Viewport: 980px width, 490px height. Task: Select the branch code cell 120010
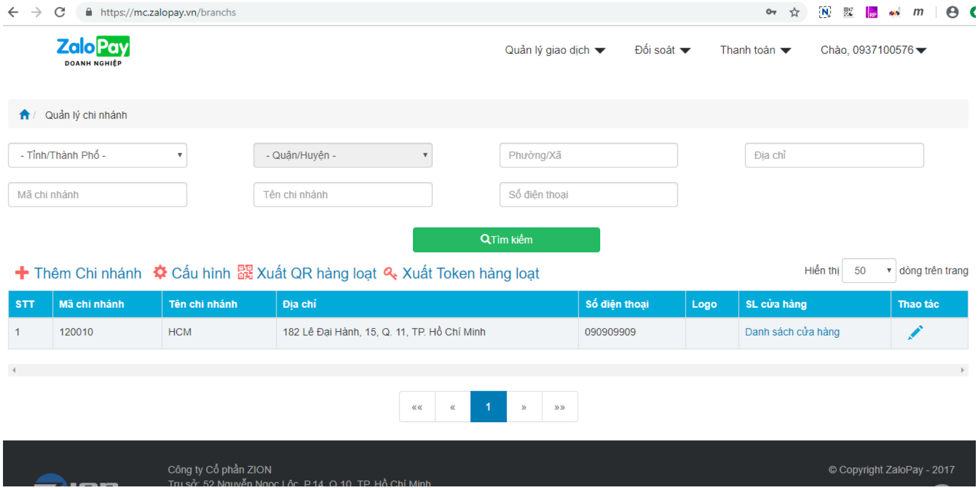pyautogui.click(x=107, y=332)
